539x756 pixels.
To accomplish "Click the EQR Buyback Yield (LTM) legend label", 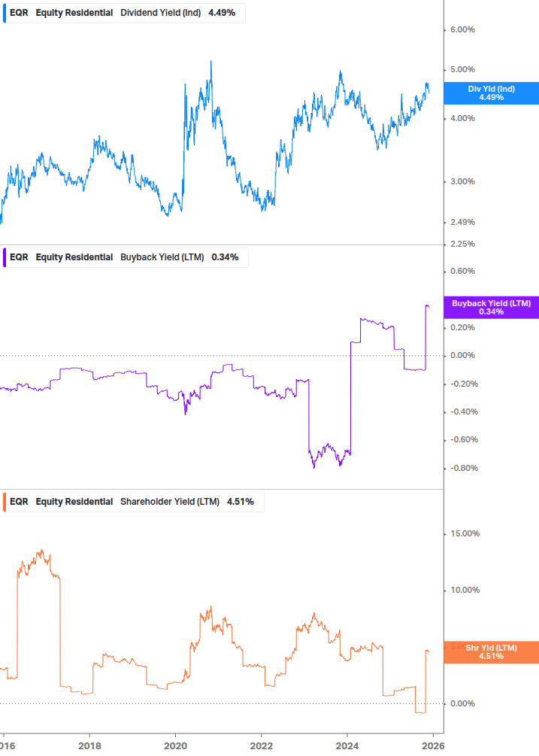I will (x=126, y=257).
